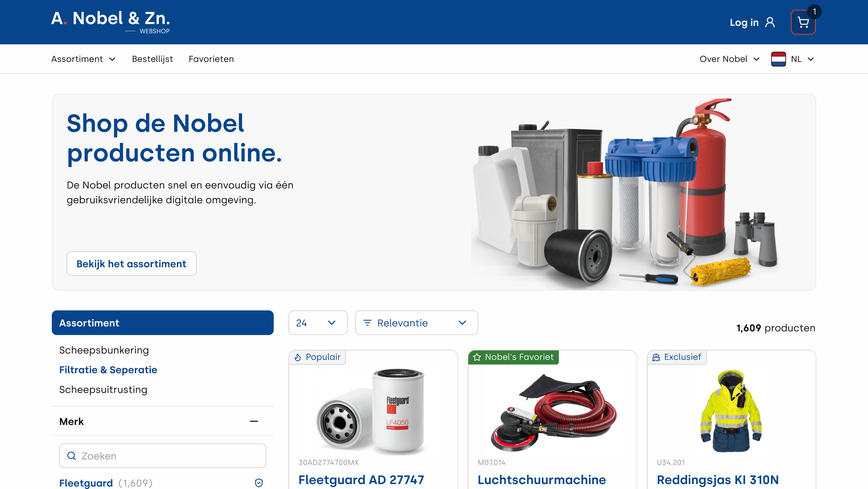Collapse the Merk filter section
The height and width of the screenshot is (489, 868).
(254, 421)
